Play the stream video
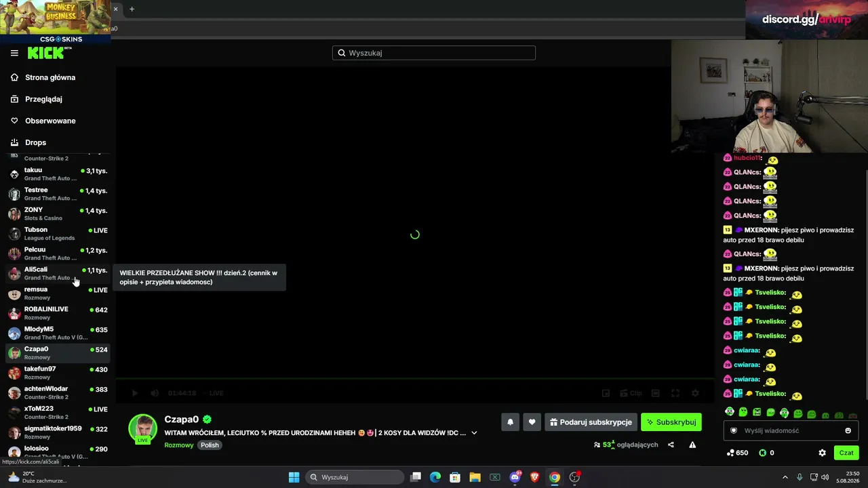Viewport: 868px width, 488px height. pos(134,393)
